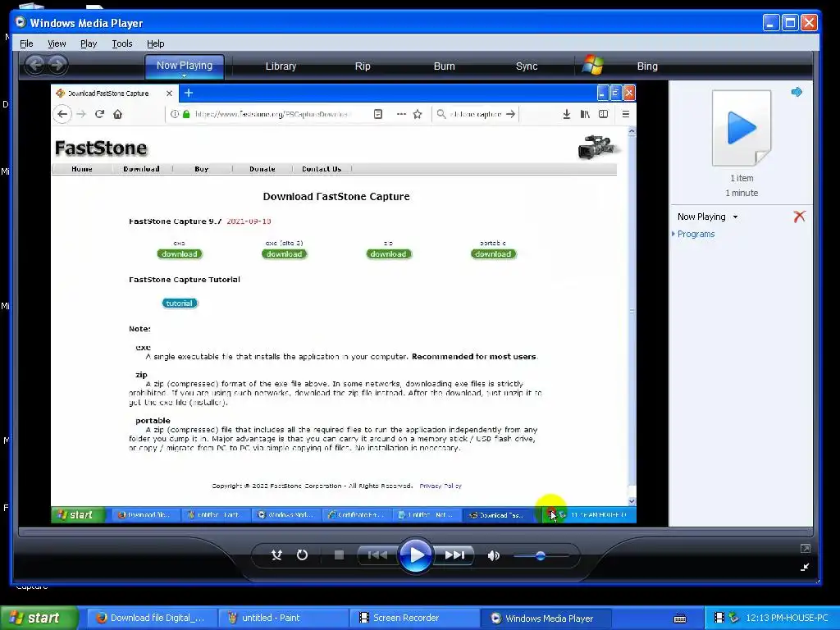Click the '1 minute' duration text
840x630 pixels.
click(x=742, y=193)
